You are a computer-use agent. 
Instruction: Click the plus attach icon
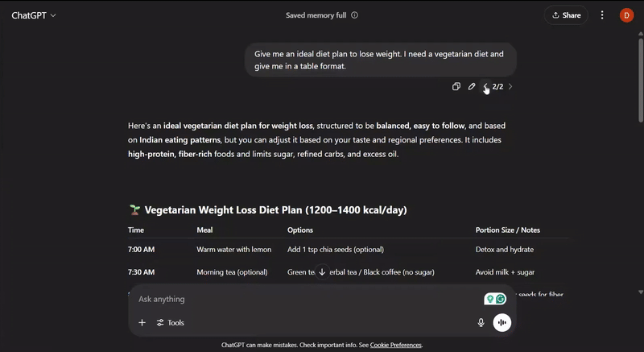[142, 322]
